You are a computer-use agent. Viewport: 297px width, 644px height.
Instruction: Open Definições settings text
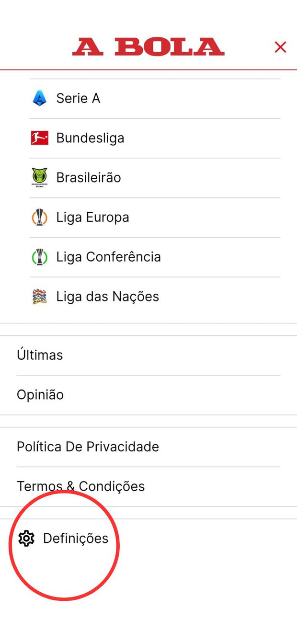click(76, 539)
